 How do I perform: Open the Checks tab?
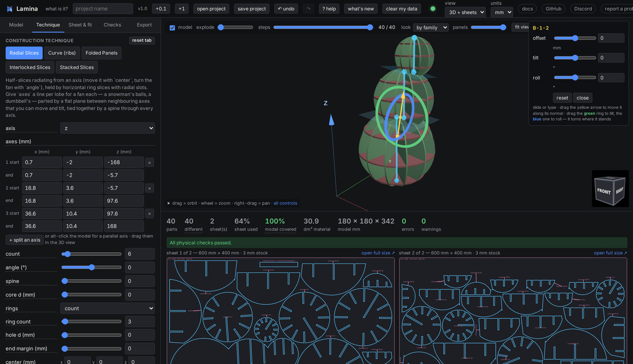(x=112, y=25)
